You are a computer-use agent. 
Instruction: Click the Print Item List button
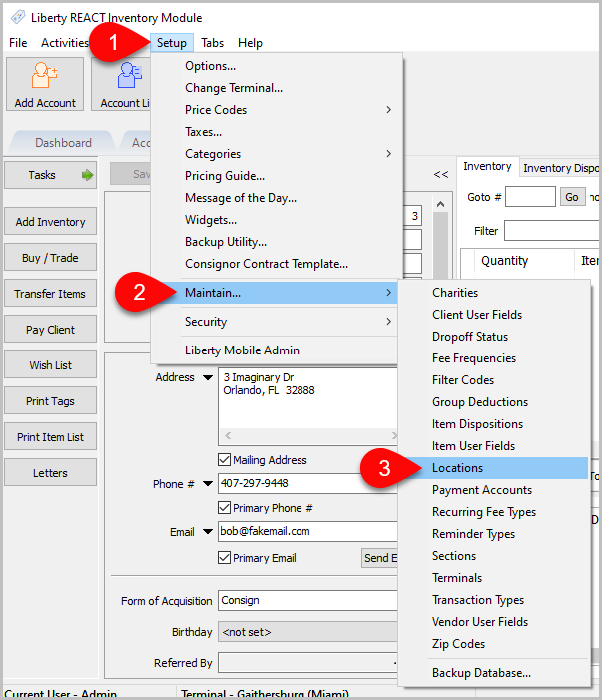(x=51, y=436)
